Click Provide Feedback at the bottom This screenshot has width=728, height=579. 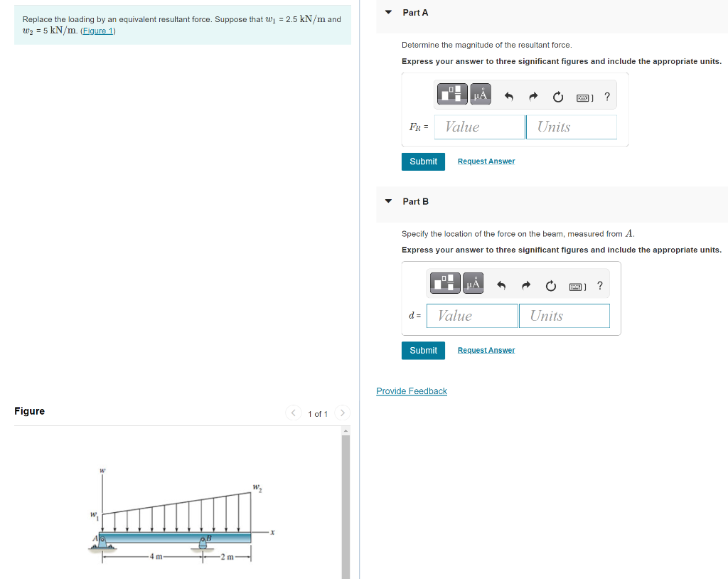click(x=411, y=391)
